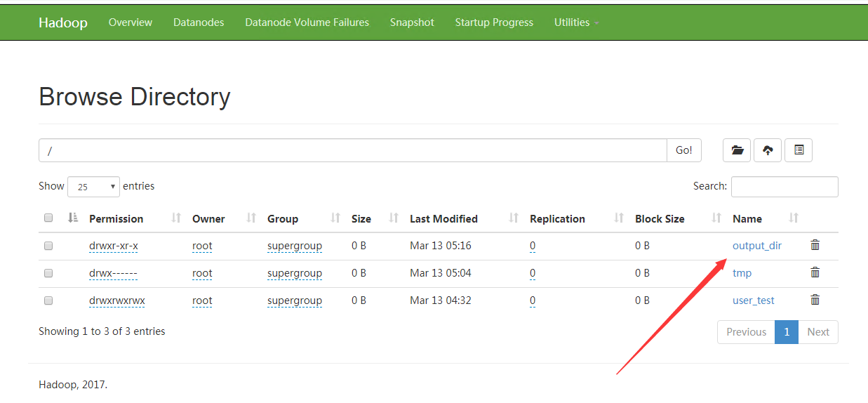The height and width of the screenshot is (403, 868).
Task: Expand the Utilities dropdown menu
Action: (576, 22)
